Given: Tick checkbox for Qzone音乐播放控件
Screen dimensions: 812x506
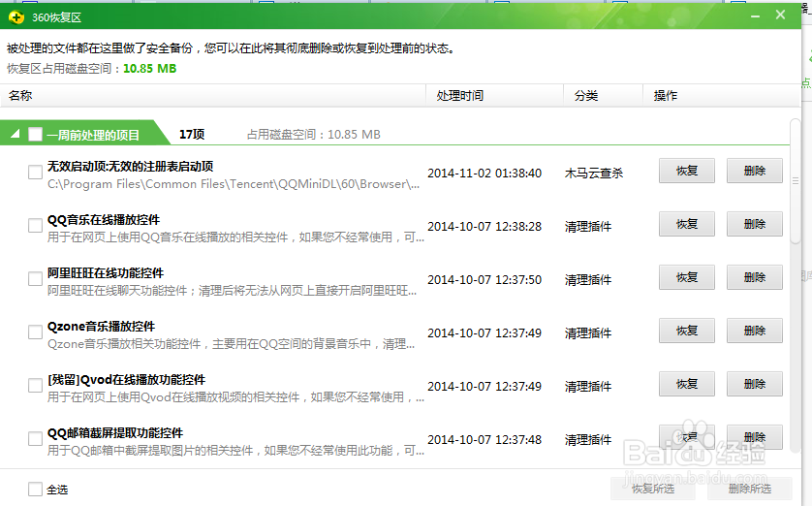Looking at the screenshot, I should coord(35,332).
